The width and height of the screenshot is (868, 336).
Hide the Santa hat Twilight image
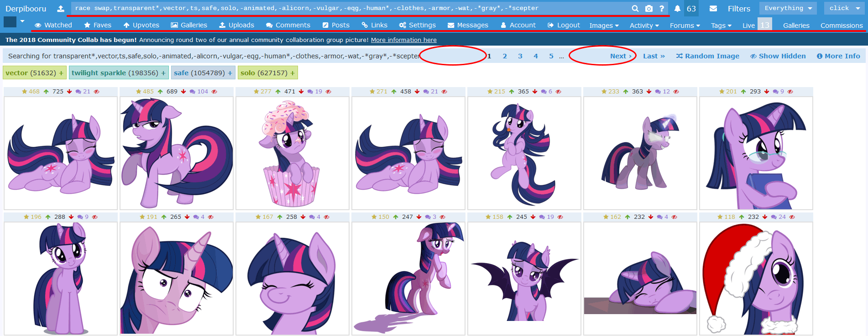(x=792, y=217)
